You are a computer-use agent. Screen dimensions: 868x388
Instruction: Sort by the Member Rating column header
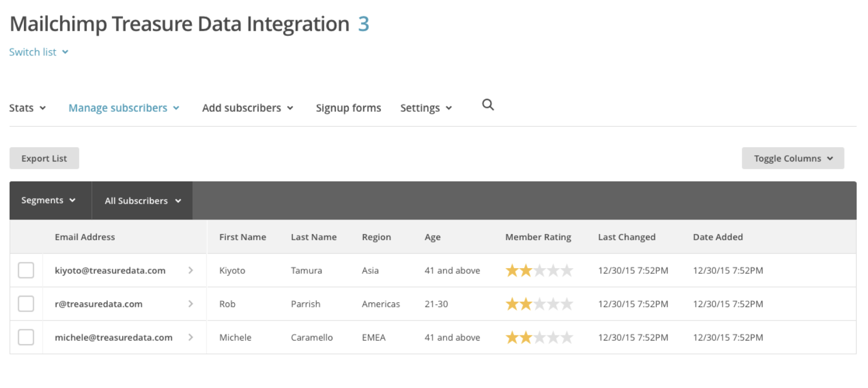[x=538, y=237]
